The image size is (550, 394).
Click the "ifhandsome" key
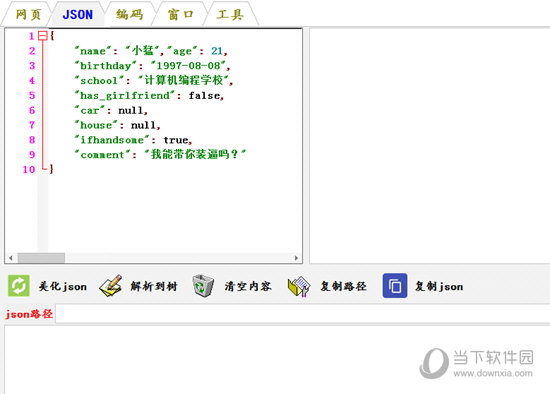pos(112,140)
